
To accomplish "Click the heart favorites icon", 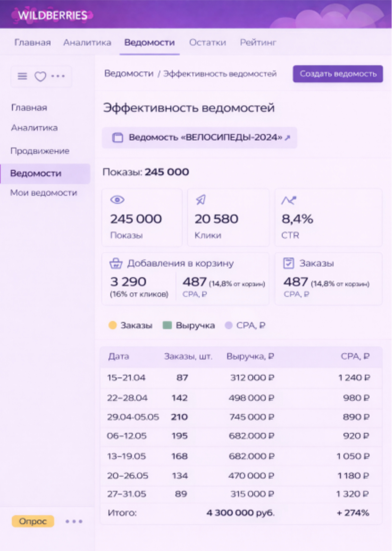I will (40, 76).
